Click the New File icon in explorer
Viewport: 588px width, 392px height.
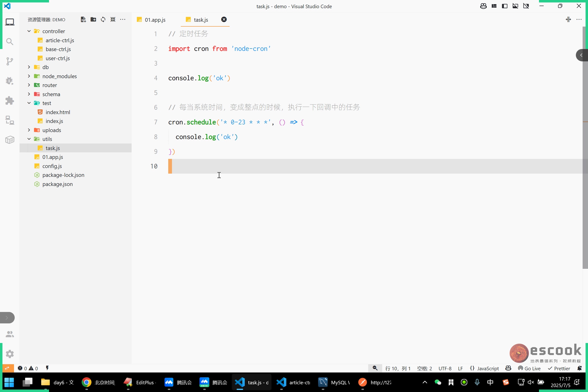click(83, 20)
